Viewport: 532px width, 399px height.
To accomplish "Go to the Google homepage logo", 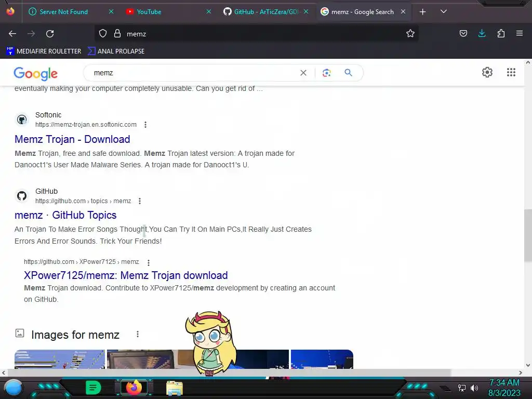I will point(36,73).
